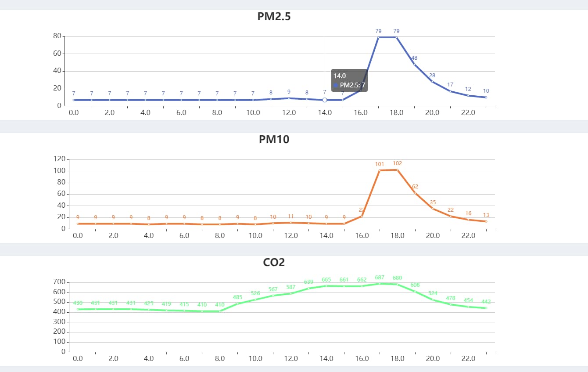Click the CO2 data point valued 524
The height and width of the screenshot is (372, 588).
pos(433,300)
